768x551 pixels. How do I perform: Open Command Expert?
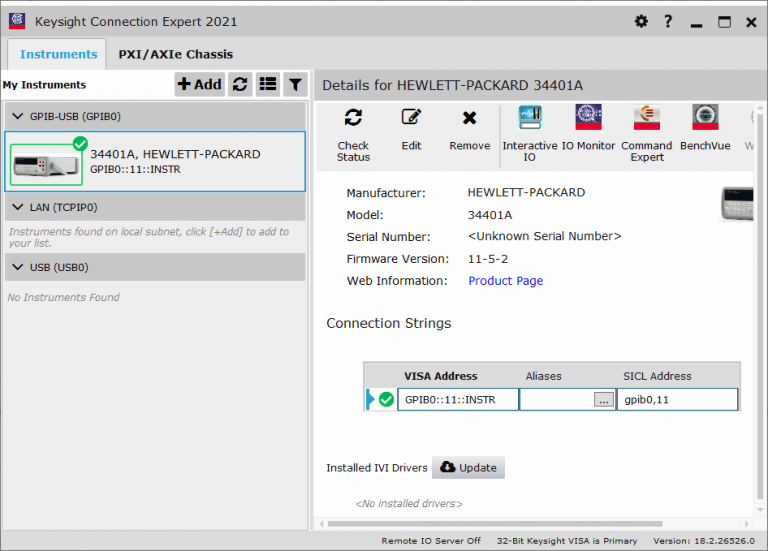[646, 118]
